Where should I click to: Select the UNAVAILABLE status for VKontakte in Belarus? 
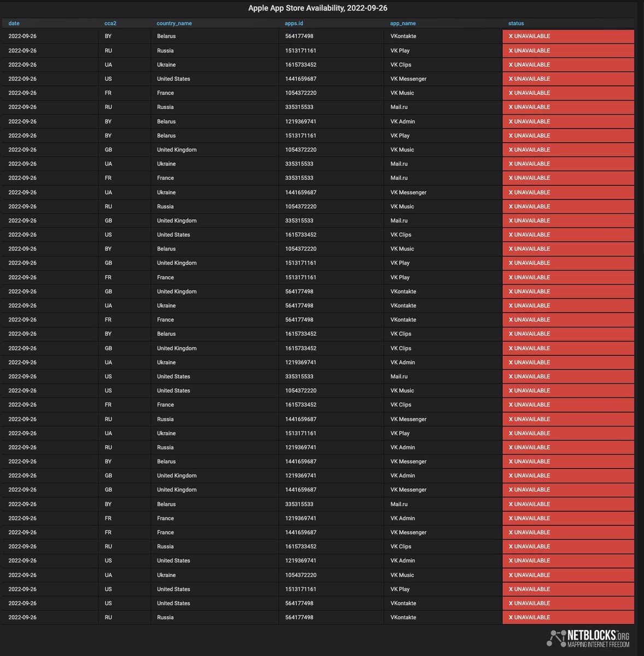coord(568,36)
